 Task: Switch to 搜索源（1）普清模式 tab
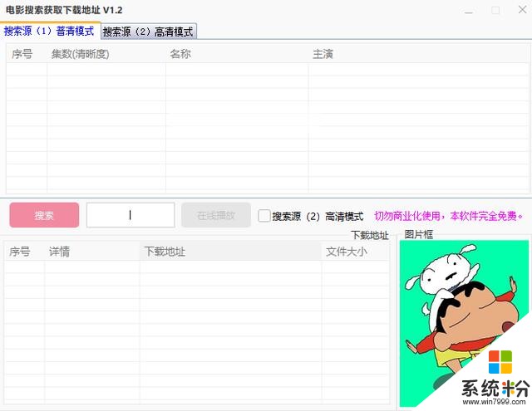50,32
